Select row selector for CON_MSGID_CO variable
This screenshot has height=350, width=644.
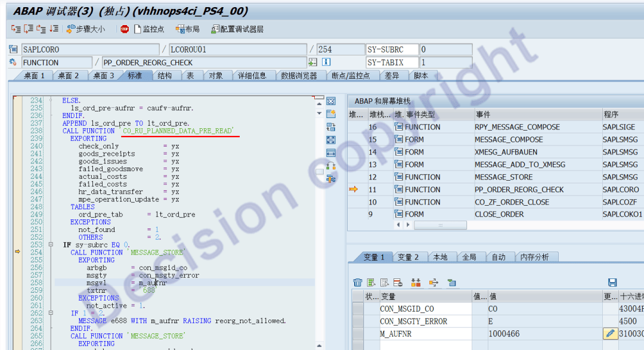[x=358, y=309]
